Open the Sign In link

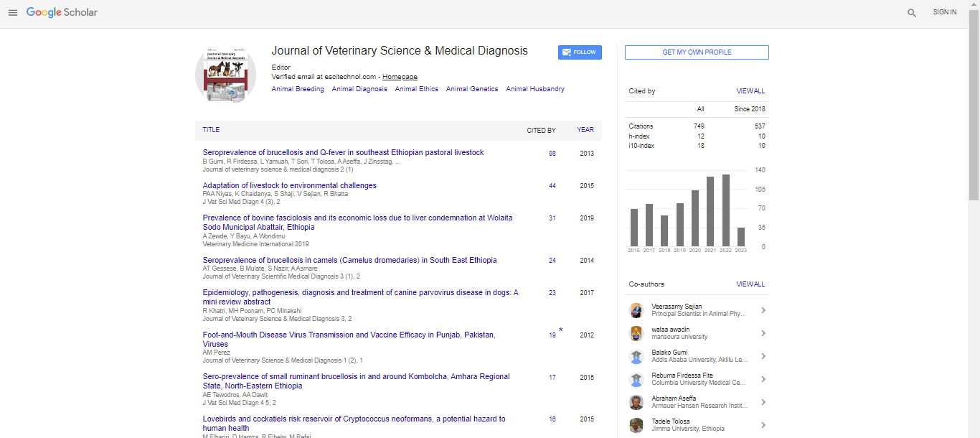(944, 12)
